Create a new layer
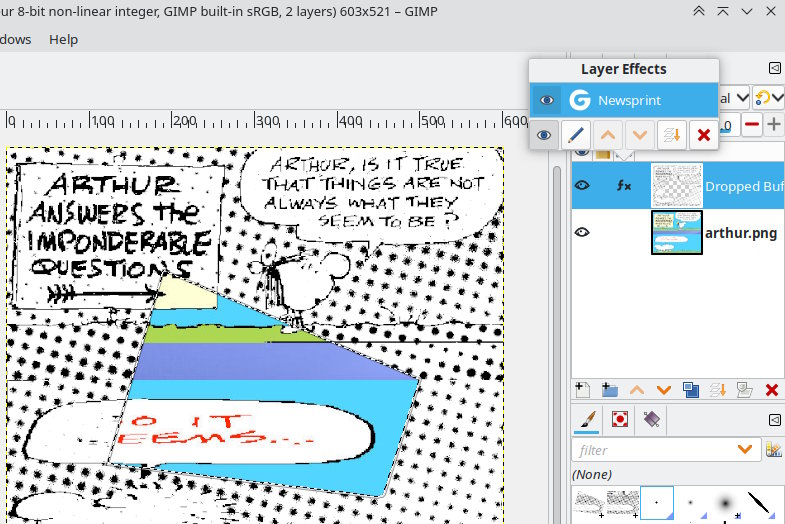Screen dimensions: 785x524 582,390
